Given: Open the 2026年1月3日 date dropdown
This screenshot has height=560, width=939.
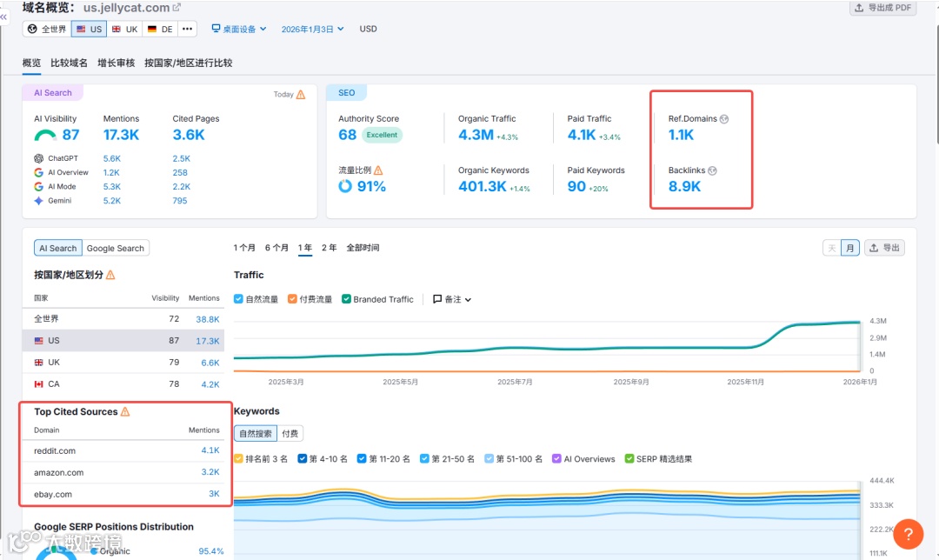Looking at the screenshot, I should (x=313, y=29).
